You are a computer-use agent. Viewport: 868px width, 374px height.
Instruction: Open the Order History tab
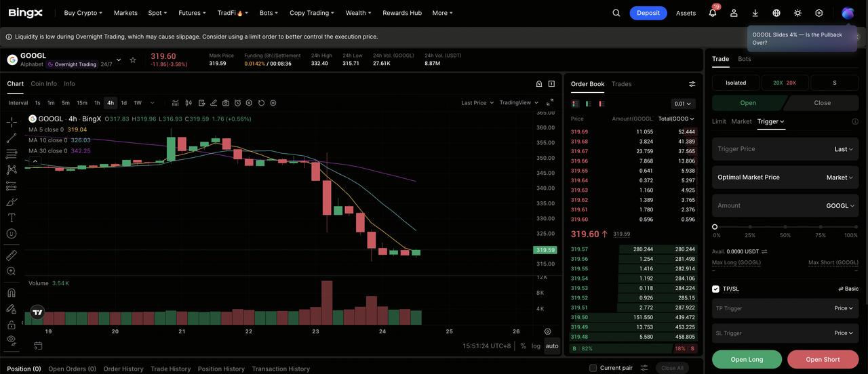tap(123, 369)
